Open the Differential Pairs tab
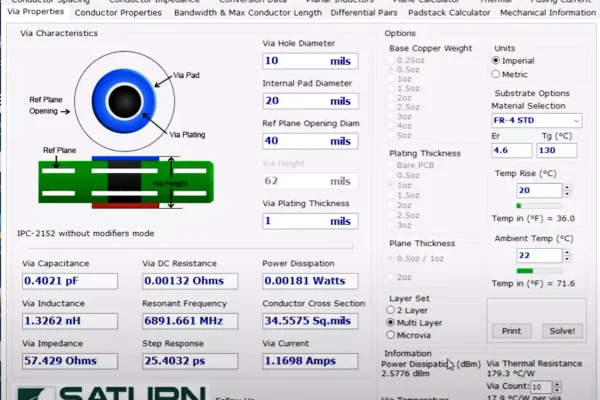600x400 pixels. coord(364,13)
